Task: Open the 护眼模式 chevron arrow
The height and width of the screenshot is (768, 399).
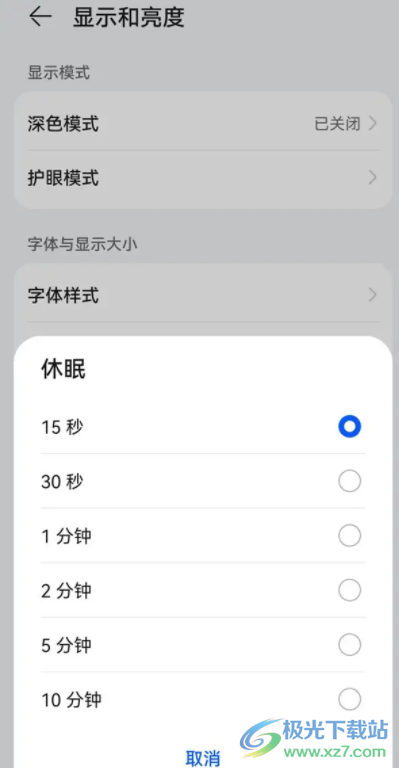Action: pos(373,177)
